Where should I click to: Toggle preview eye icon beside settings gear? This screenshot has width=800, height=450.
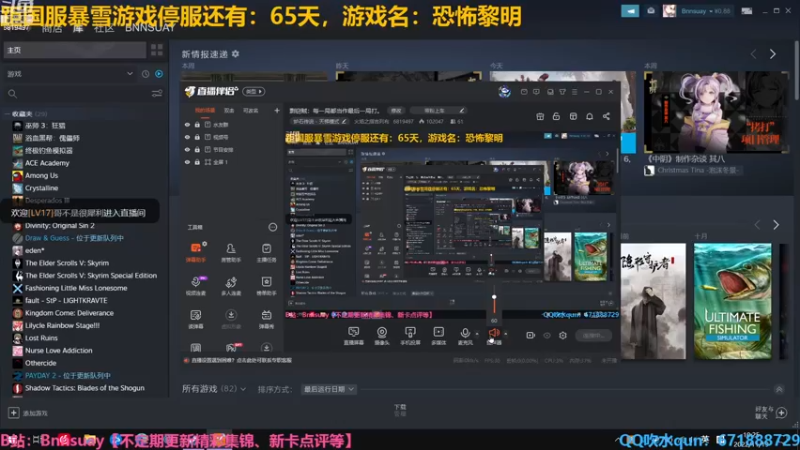pyautogui.click(x=547, y=335)
